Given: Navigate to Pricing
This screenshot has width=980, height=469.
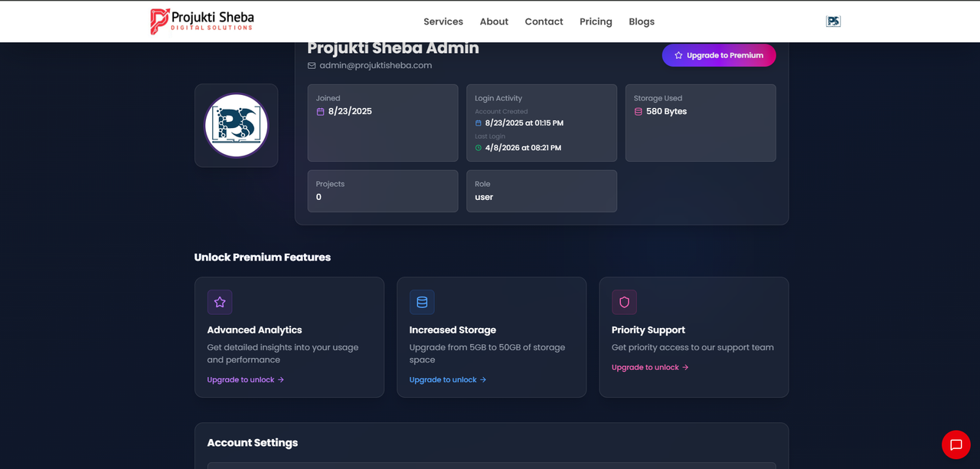Looking at the screenshot, I should pyautogui.click(x=596, y=21).
